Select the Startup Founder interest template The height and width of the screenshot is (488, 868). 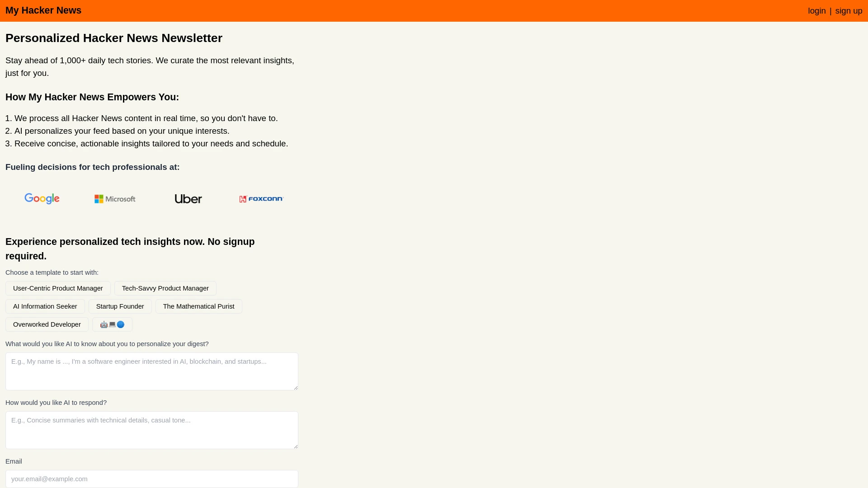tap(120, 305)
